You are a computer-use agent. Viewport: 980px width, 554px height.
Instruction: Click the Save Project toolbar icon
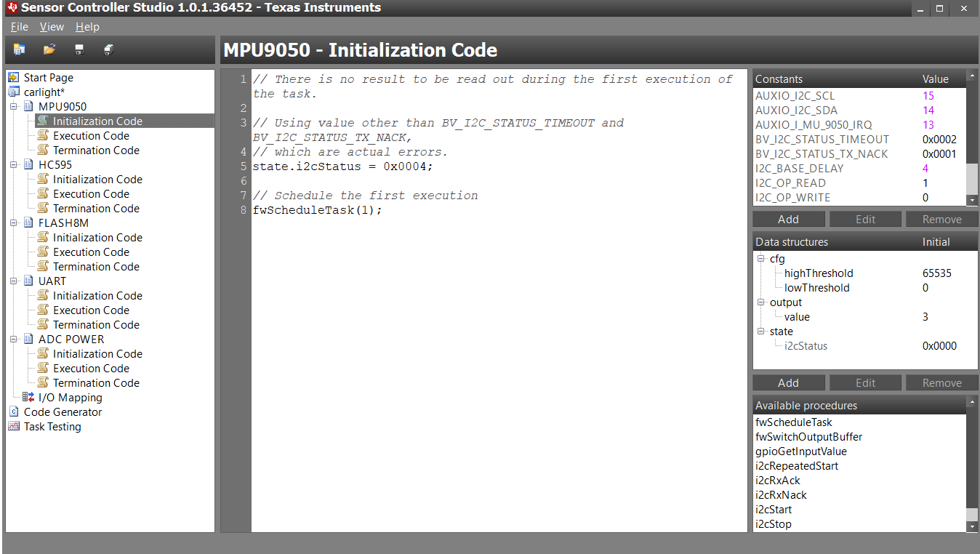coord(79,49)
